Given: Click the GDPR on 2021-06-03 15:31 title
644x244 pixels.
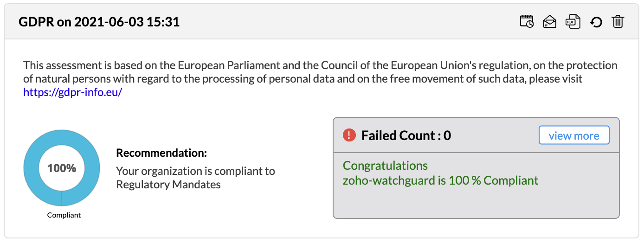Looking at the screenshot, I should click(99, 22).
